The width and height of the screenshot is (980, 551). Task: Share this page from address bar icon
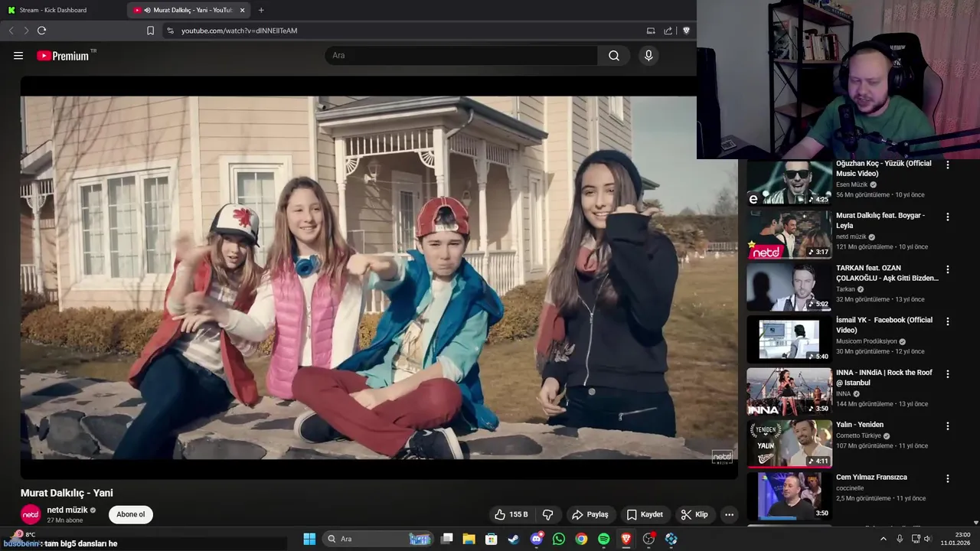tap(668, 31)
